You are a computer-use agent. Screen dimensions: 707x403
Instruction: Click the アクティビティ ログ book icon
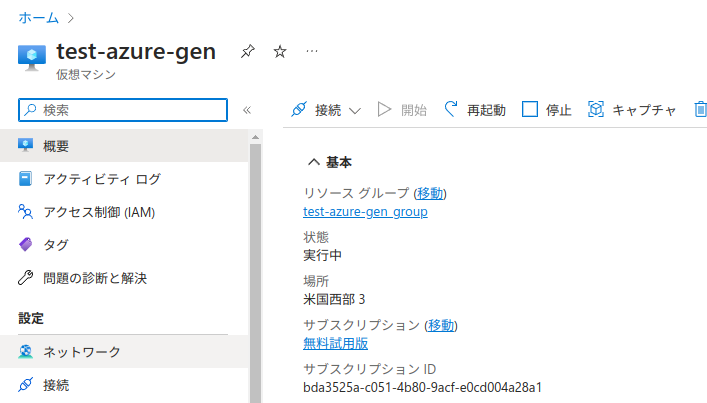pyautogui.click(x=25, y=179)
